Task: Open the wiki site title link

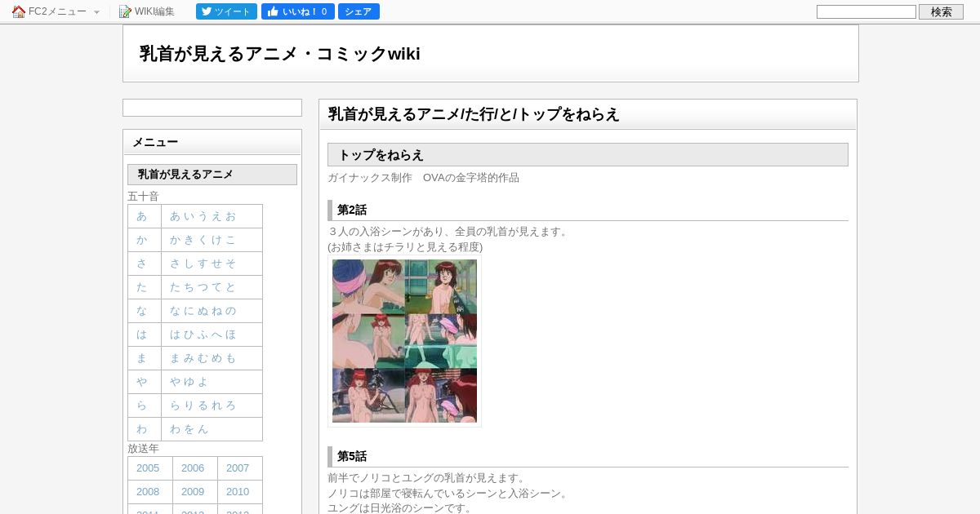Action: 279,54
